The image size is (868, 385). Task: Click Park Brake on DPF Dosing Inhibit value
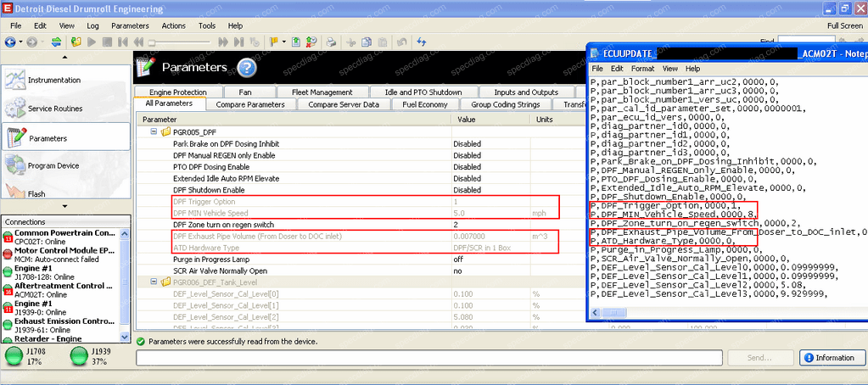click(490, 144)
